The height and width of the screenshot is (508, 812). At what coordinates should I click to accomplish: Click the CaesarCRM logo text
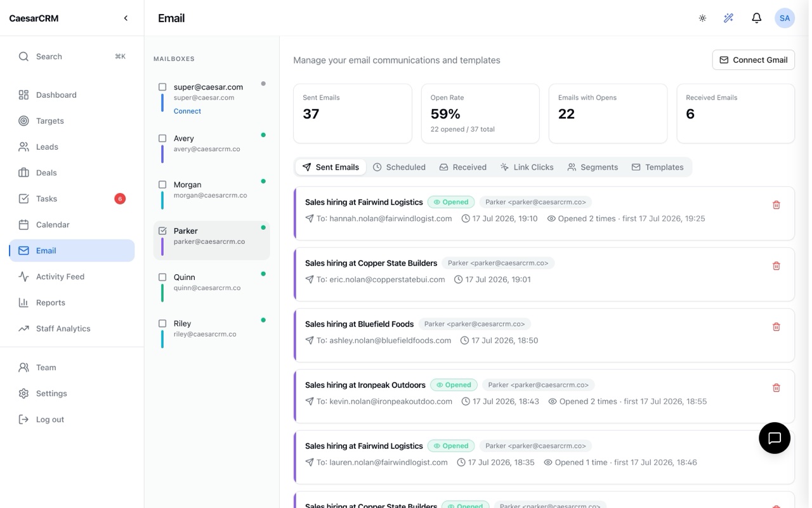point(34,18)
